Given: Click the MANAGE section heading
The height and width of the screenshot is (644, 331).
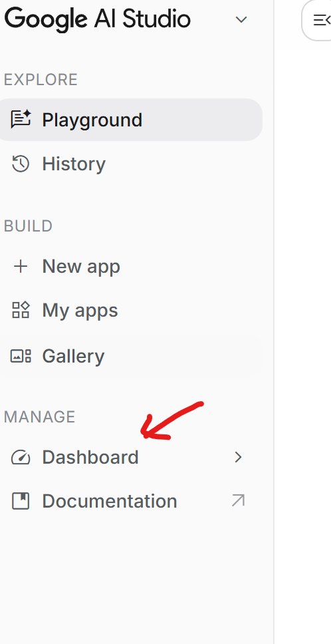Looking at the screenshot, I should point(39,417).
